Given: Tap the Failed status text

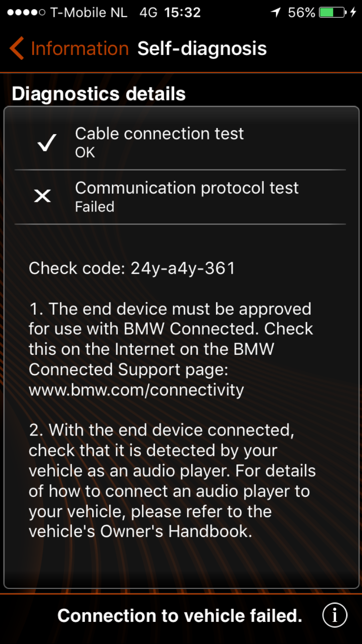Looking at the screenshot, I should (x=95, y=207).
